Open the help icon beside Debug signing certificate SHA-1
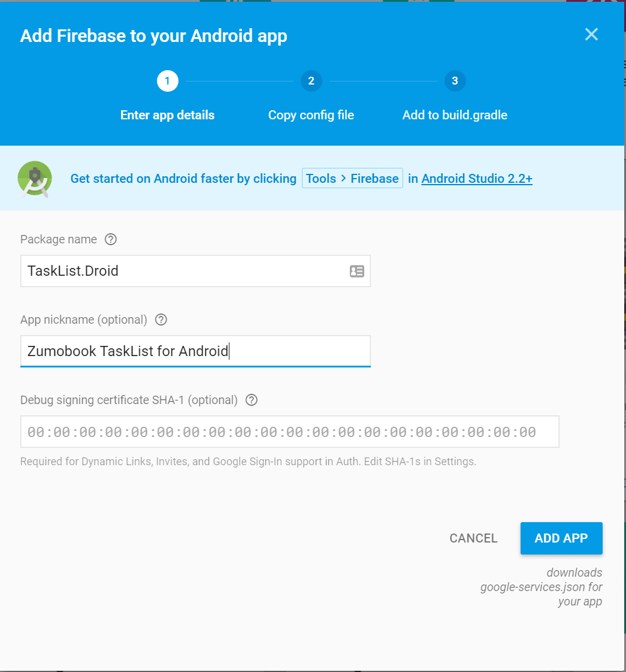 point(251,400)
